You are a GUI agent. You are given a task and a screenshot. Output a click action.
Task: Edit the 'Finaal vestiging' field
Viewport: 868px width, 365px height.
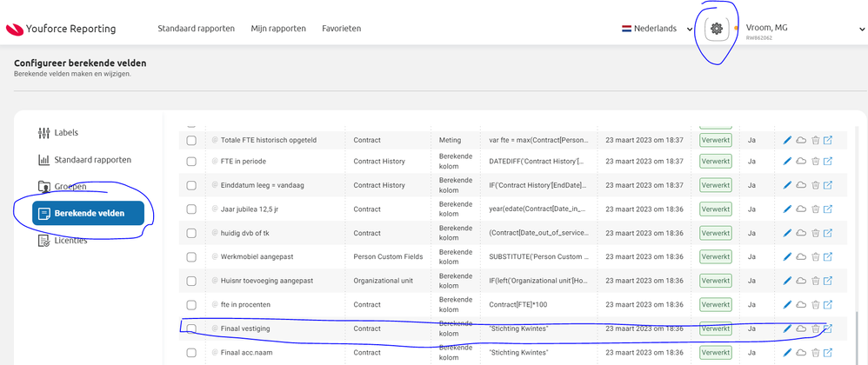click(x=788, y=328)
